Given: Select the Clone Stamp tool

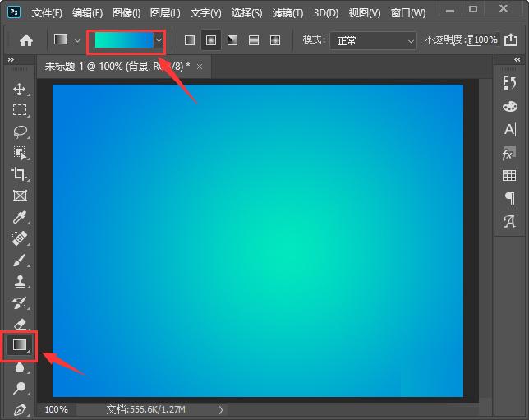Looking at the screenshot, I should click(x=20, y=281).
